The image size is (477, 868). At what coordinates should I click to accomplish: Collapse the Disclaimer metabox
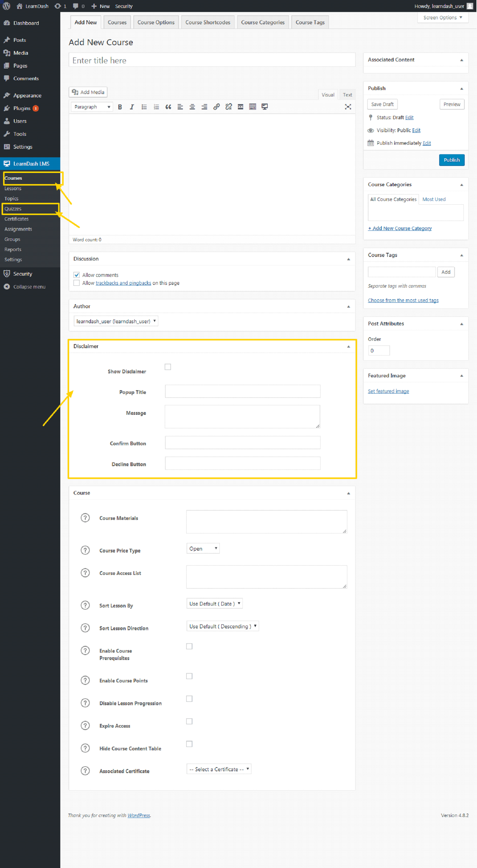(349, 346)
